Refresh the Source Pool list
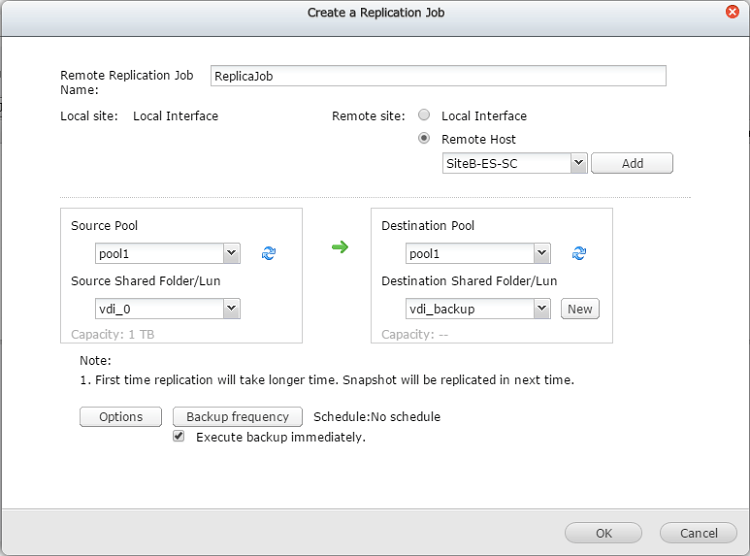Screen dimensions: 750x556 coord(268,254)
